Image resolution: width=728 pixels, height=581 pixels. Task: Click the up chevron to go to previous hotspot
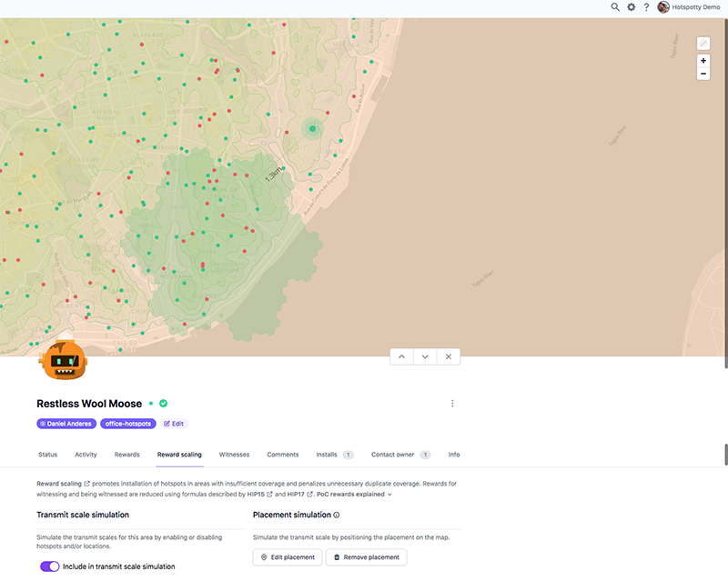pos(401,356)
